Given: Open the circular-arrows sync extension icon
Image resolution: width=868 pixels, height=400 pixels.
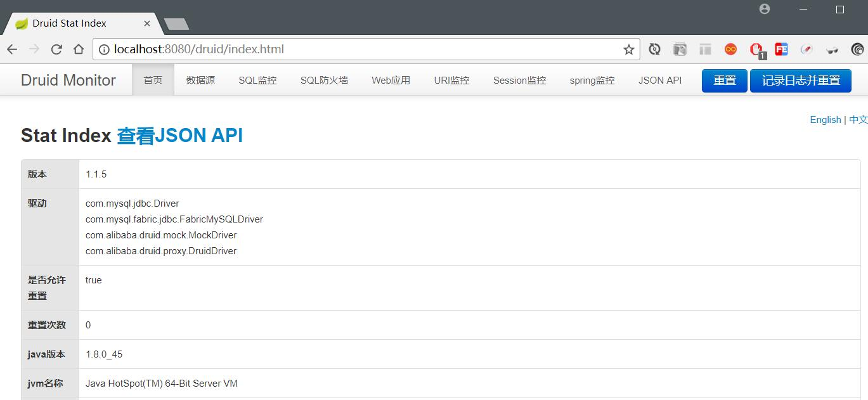Looking at the screenshot, I should [x=655, y=49].
